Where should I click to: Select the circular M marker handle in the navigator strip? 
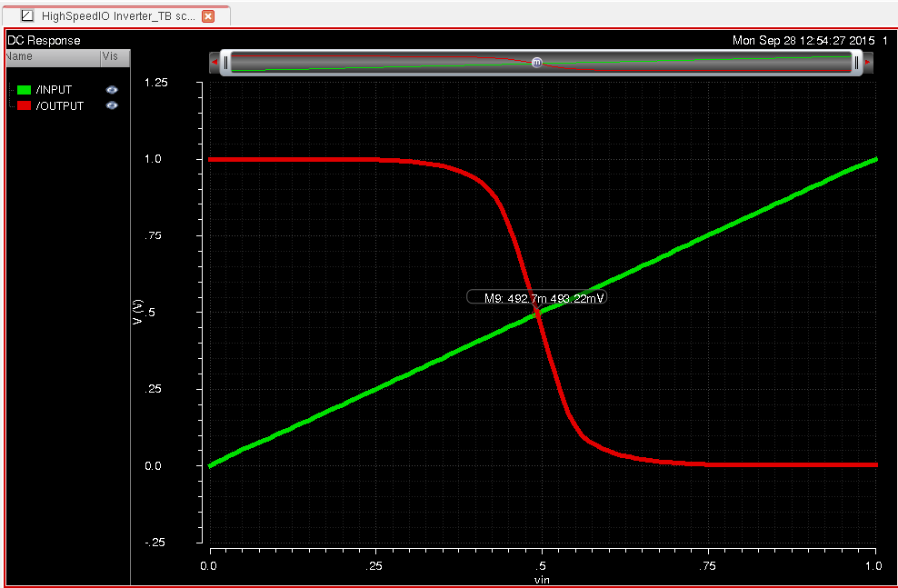(x=536, y=62)
